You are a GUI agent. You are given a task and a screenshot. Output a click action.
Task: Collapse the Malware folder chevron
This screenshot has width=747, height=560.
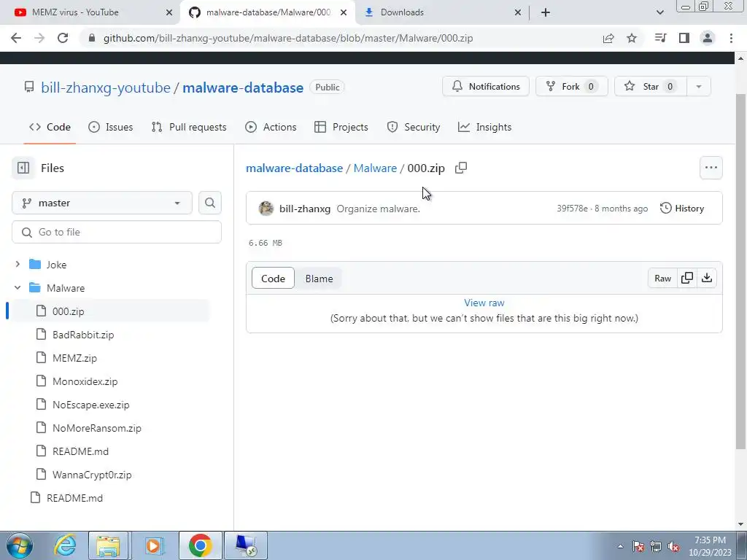pyautogui.click(x=18, y=287)
